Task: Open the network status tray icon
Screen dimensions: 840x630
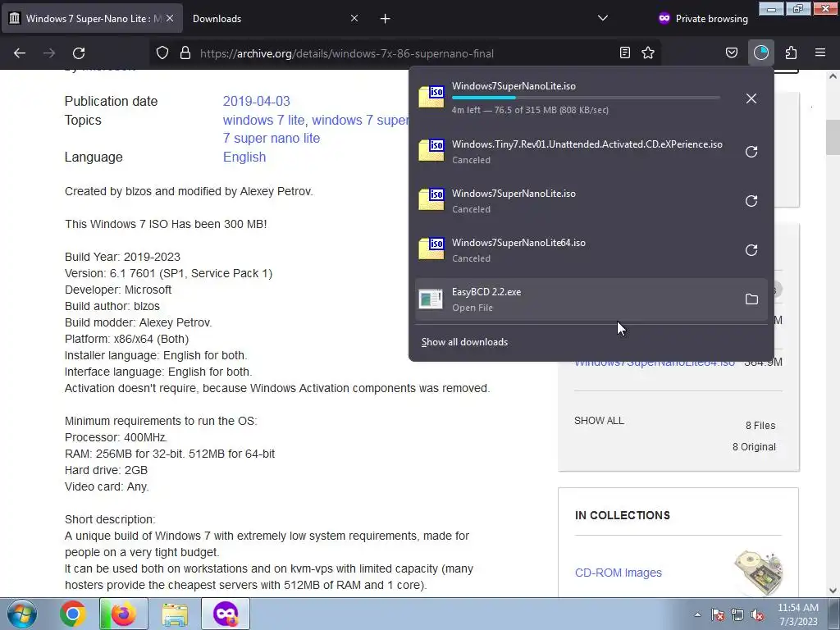Action: pos(737,614)
